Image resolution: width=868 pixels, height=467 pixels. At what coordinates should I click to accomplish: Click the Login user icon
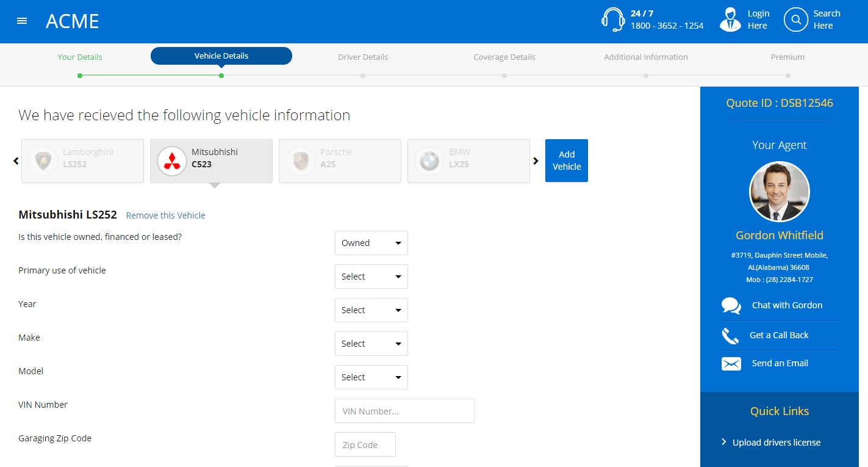[x=730, y=20]
